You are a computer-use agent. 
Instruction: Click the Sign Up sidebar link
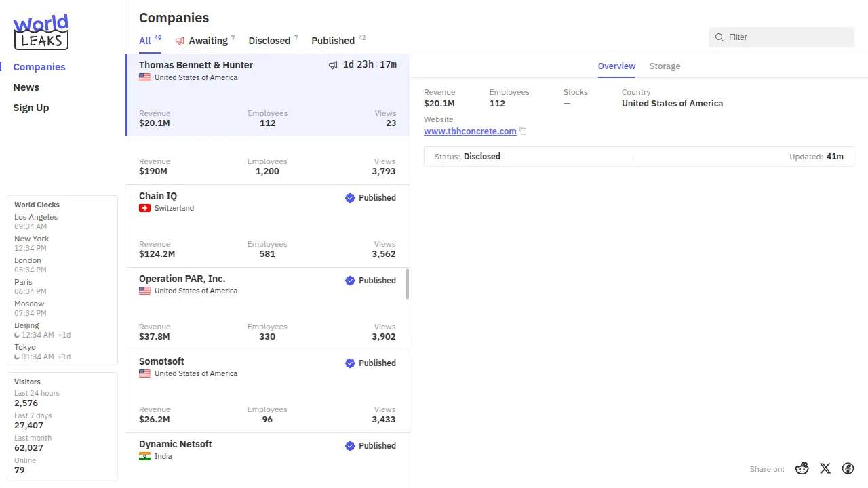tap(31, 108)
